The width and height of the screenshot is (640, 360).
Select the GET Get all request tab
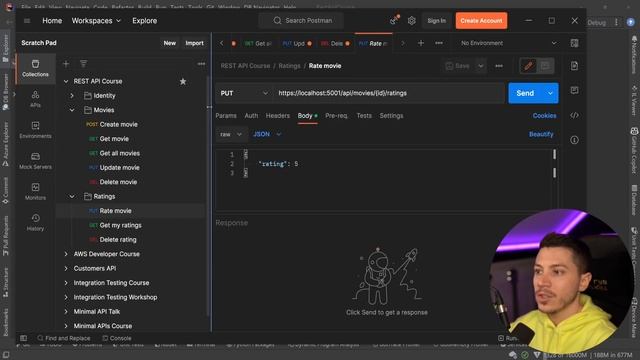click(258, 44)
